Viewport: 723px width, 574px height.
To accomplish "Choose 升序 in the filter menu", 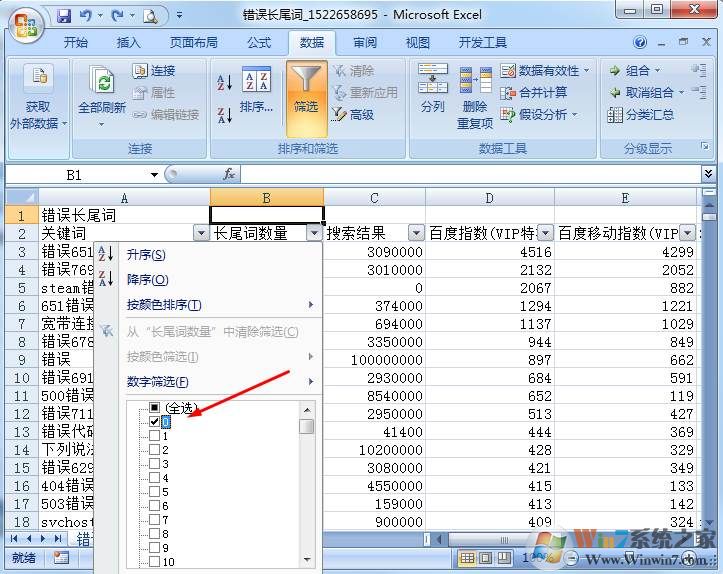I will 146,255.
